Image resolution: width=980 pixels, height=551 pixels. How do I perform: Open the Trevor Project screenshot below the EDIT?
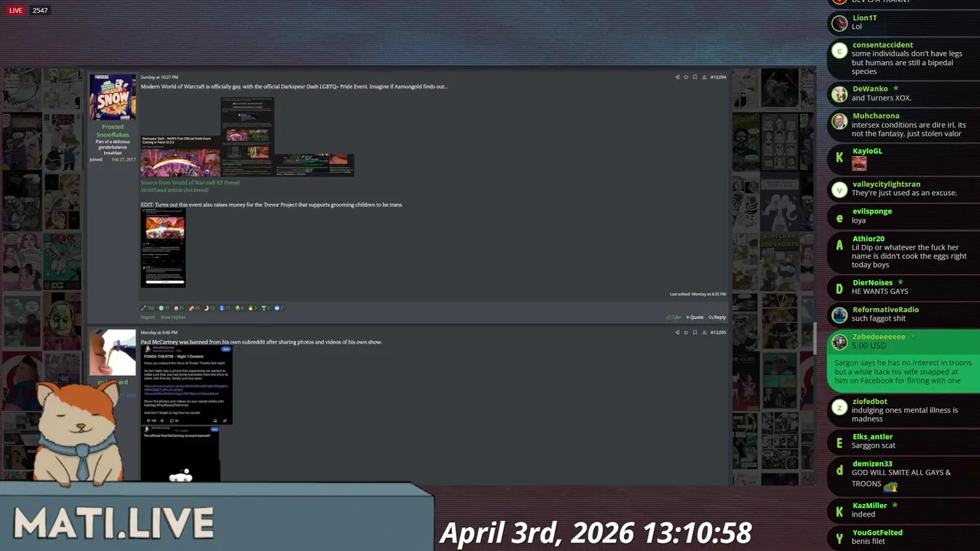click(x=163, y=249)
